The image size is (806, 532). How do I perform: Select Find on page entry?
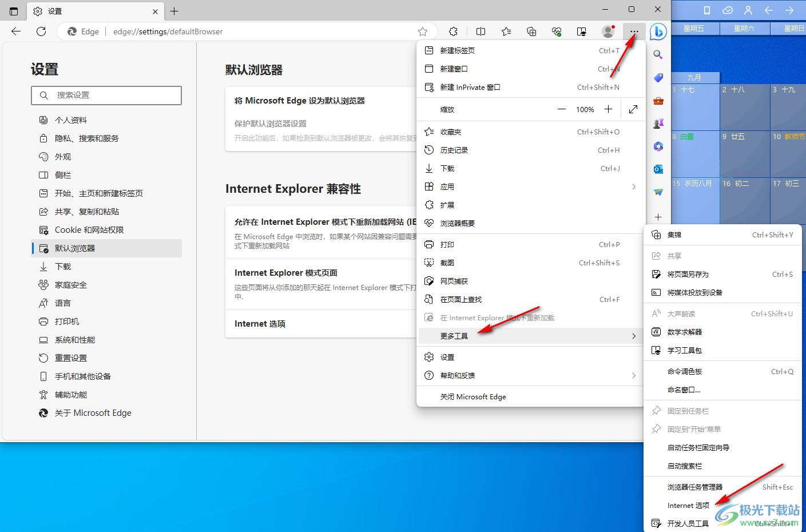tap(531, 299)
